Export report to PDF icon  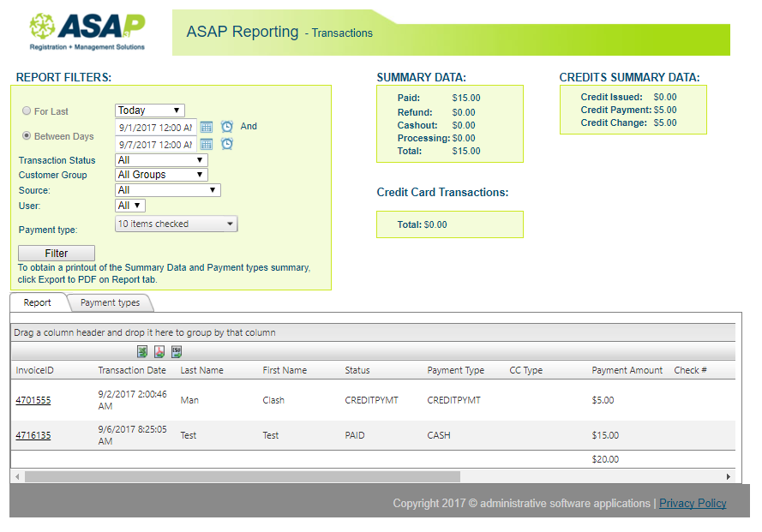click(x=159, y=351)
